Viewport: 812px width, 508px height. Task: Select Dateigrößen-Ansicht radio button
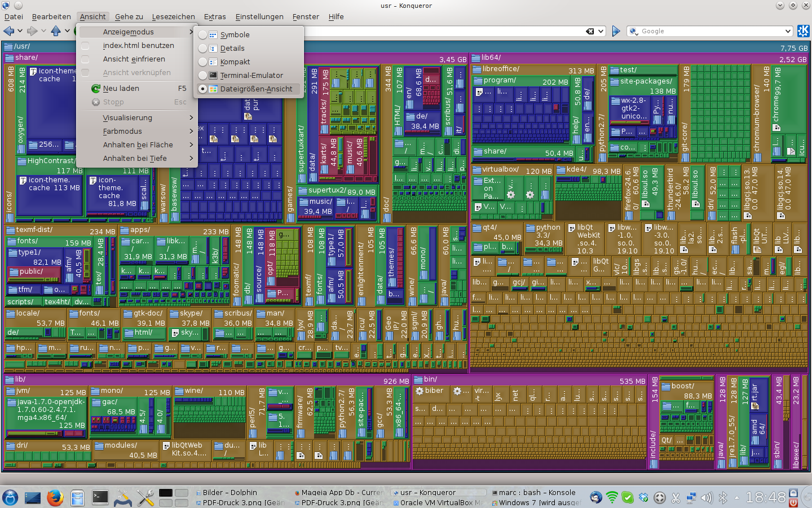pyautogui.click(x=202, y=89)
